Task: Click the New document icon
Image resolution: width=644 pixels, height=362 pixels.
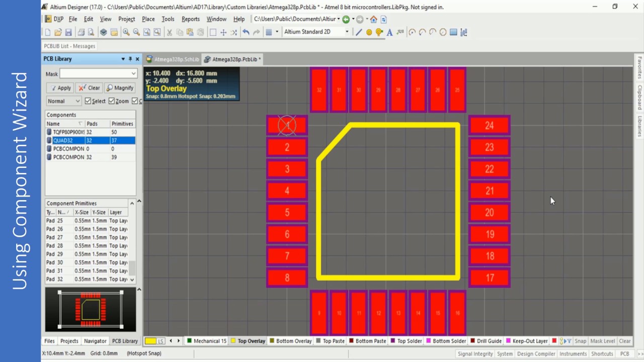Action: click(x=48, y=32)
